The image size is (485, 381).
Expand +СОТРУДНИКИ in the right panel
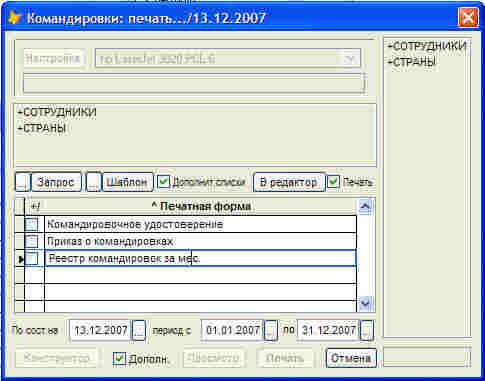(427, 46)
